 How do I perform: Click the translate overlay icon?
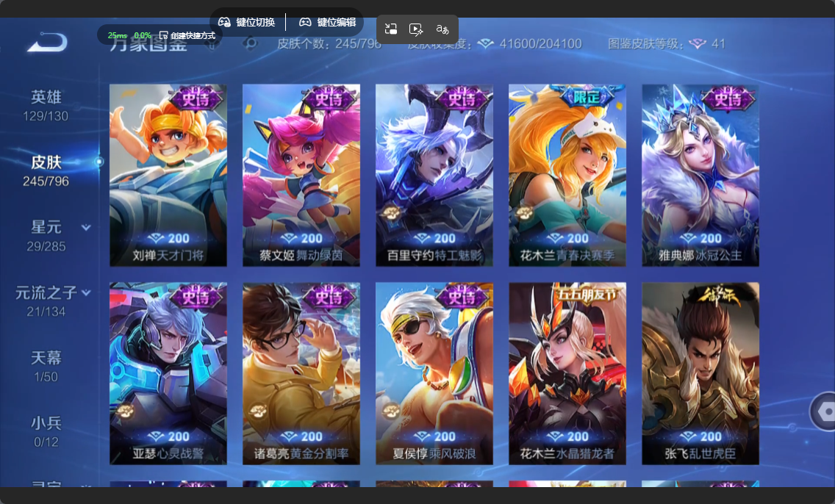[442, 29]
